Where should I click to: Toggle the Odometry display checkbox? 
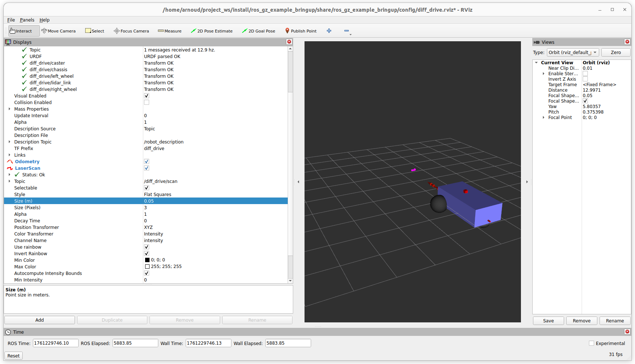click(147, 162)
